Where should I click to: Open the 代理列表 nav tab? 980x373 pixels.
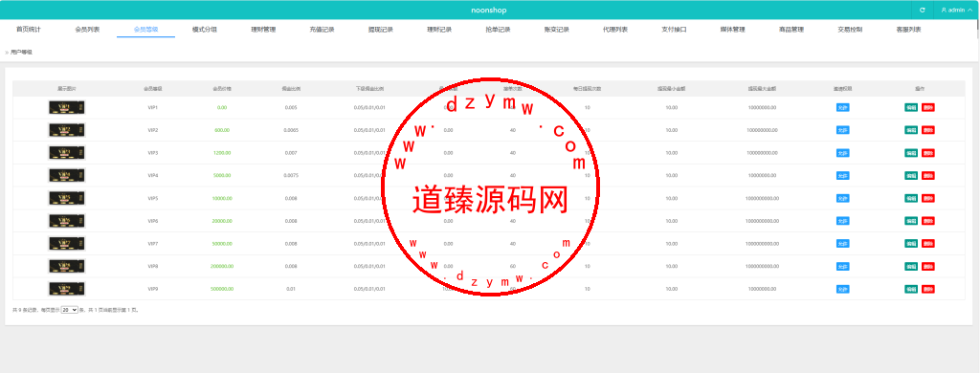615,30
